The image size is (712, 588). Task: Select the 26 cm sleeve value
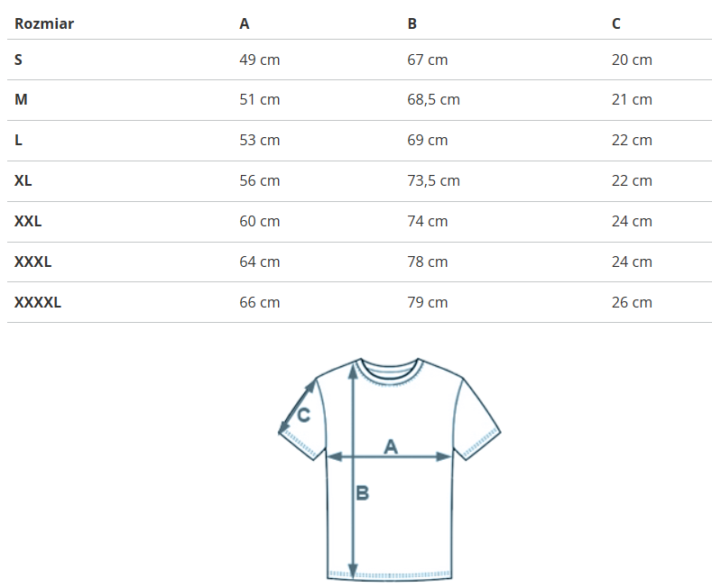(632, 302)
